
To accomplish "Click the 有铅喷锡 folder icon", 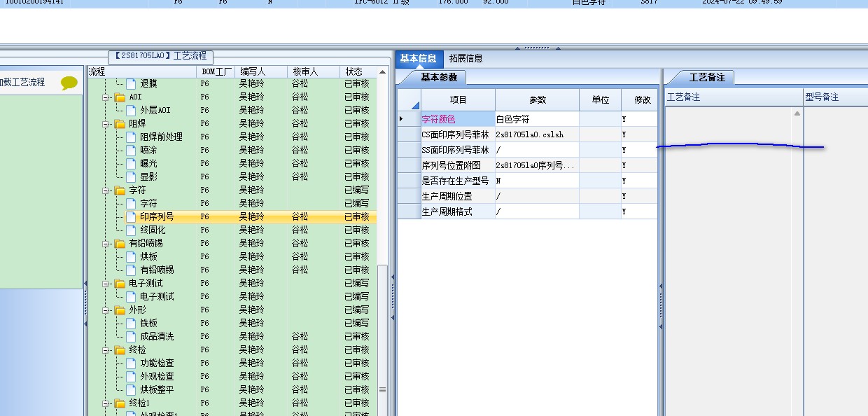I will tap(120, 244).
